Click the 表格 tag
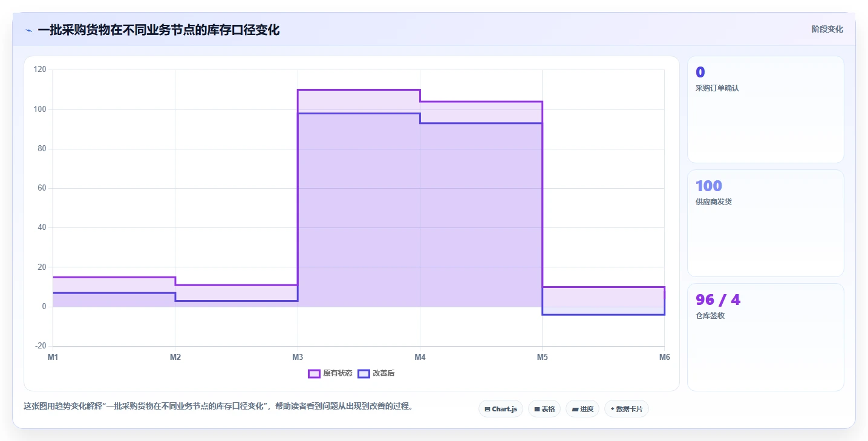 point(544,409)
